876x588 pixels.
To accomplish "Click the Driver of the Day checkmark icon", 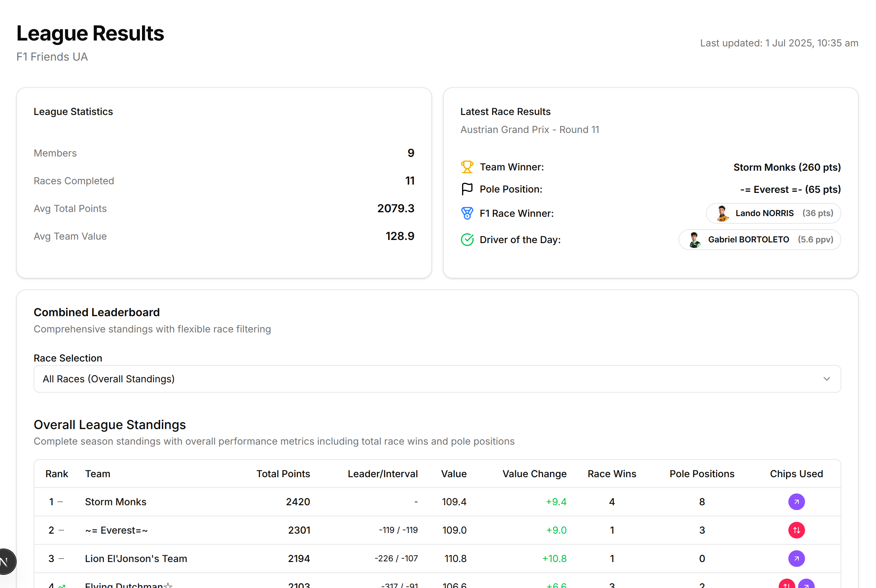I will 467,240.
